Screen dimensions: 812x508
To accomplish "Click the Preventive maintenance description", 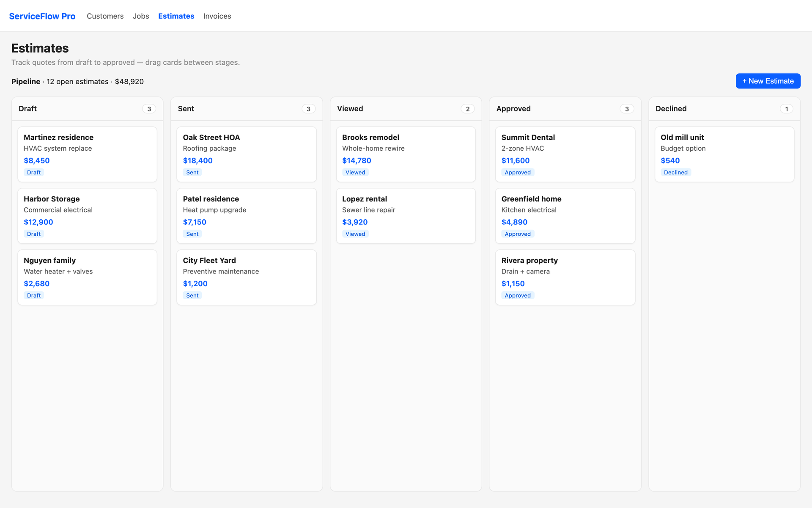I will coord(221,271).
